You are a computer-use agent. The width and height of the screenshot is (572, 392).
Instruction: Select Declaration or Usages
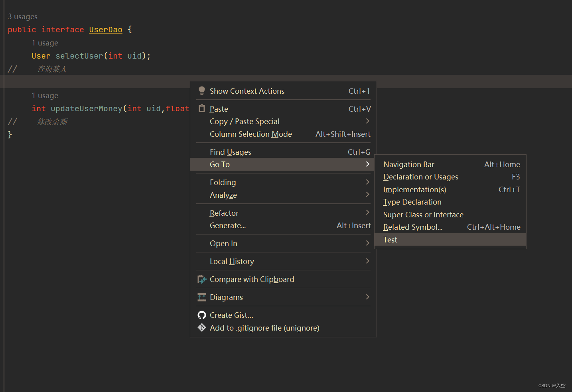(x=450, y=177)
